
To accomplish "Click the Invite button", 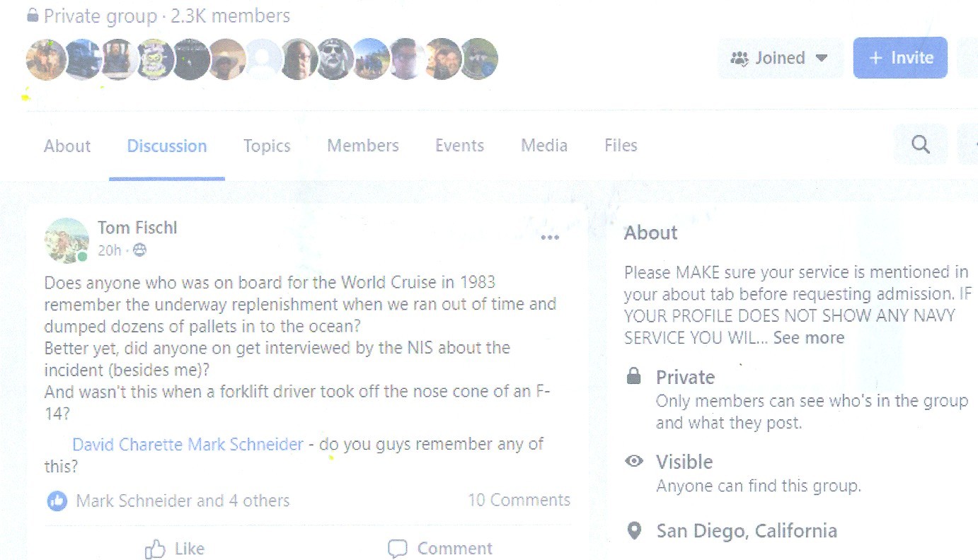I will 900,57.
